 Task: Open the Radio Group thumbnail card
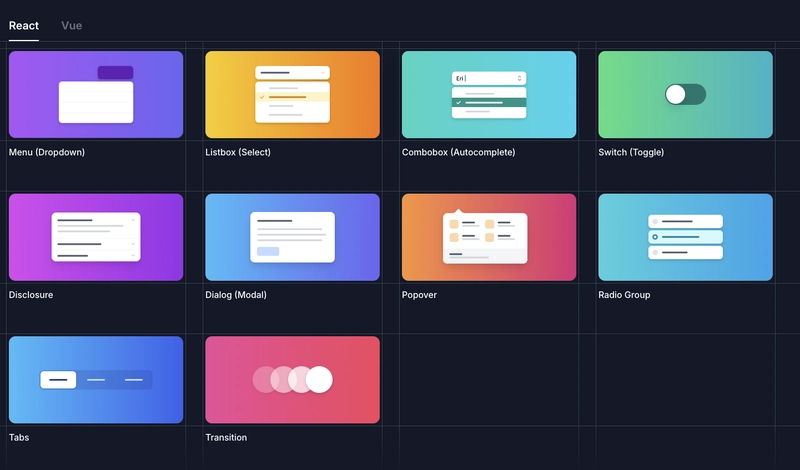click(x=685, y=237)
